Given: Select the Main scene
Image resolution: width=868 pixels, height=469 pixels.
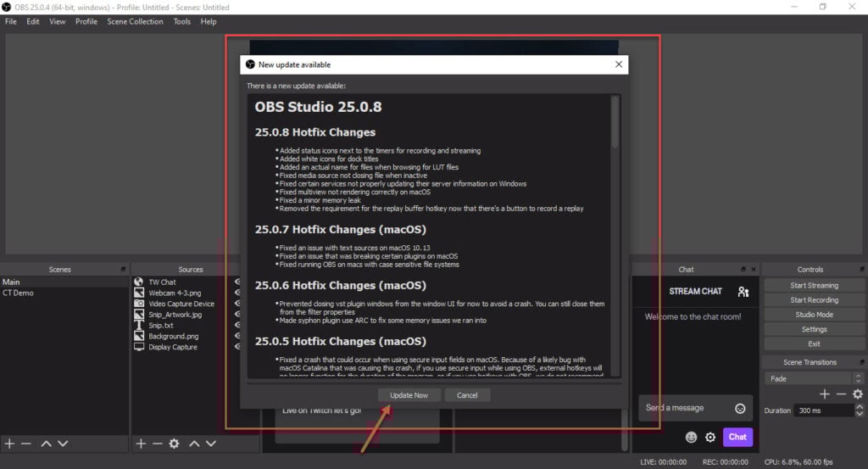Looking at the screenshot, I should (64, 282).
